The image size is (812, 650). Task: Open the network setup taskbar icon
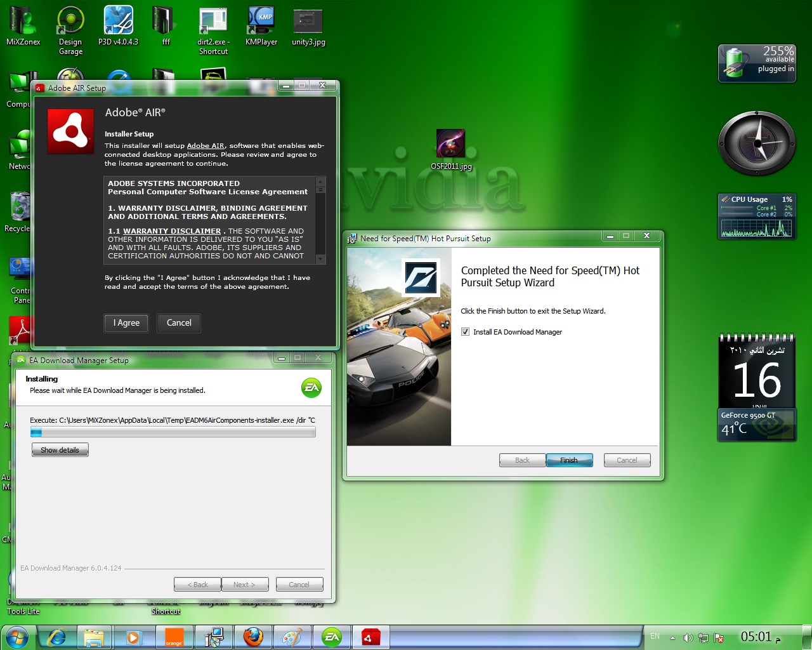click(214, 637)
